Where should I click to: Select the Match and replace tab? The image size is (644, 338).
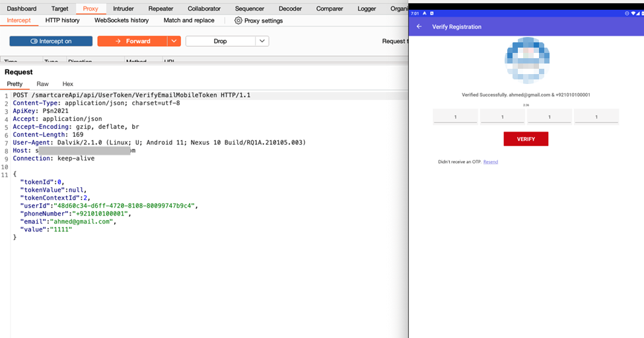189,21
